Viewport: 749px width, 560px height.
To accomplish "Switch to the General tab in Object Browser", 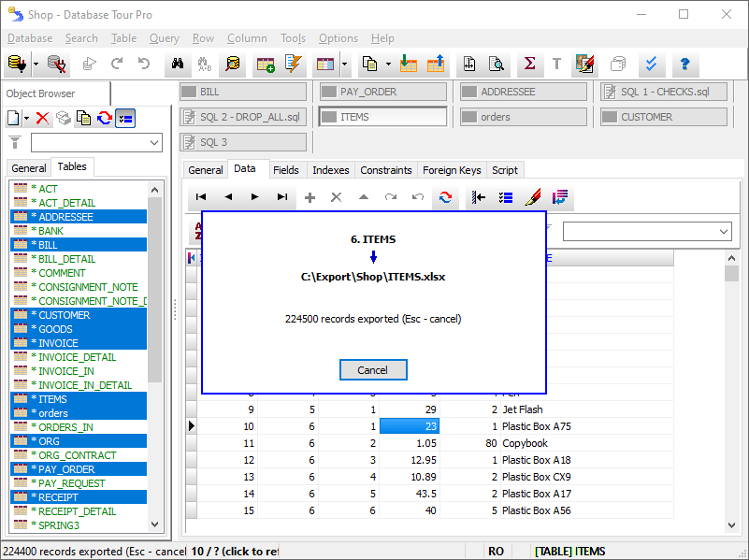I will pos(29,167).
